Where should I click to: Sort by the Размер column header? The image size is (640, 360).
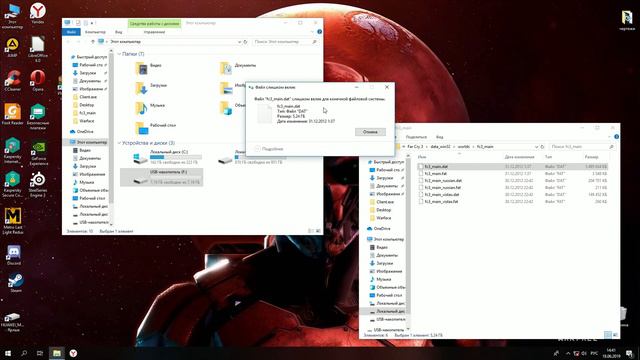pyautogui.click(x=591, y=157)
